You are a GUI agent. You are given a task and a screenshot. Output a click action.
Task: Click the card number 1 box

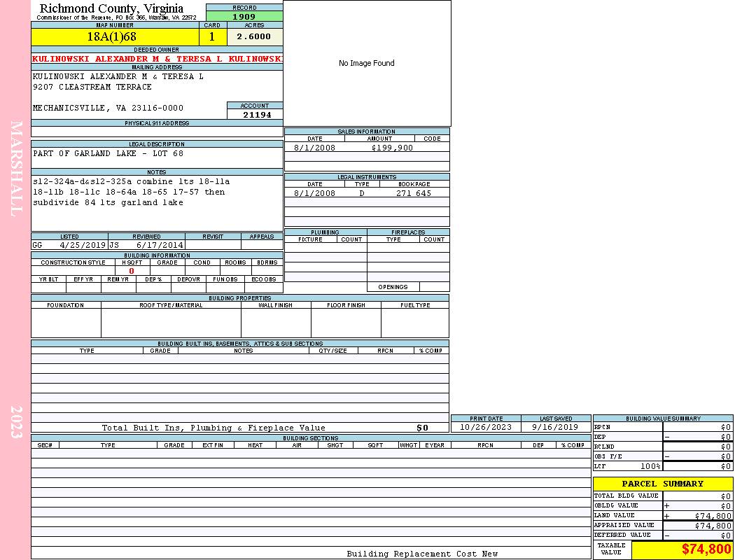pyautogui.click(x=212, y=37)
